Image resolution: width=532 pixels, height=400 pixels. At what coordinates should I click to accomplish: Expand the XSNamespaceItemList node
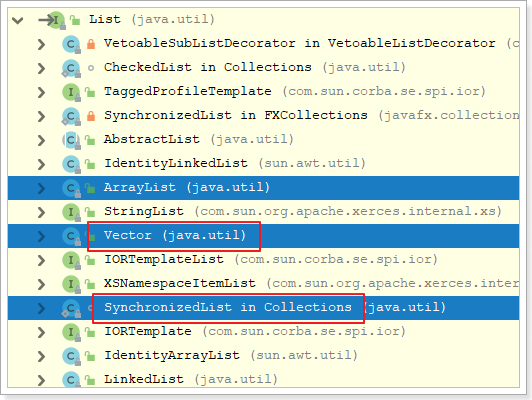41,284
